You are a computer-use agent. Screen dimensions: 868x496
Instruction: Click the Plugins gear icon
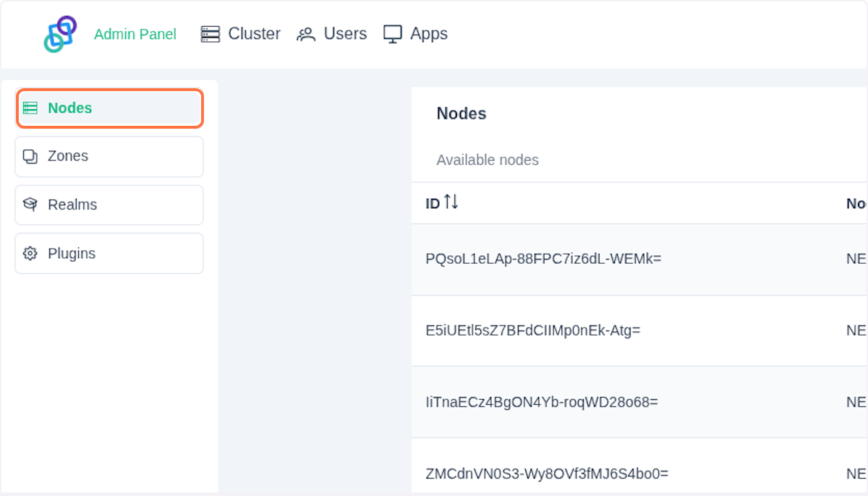click(30, 254)
